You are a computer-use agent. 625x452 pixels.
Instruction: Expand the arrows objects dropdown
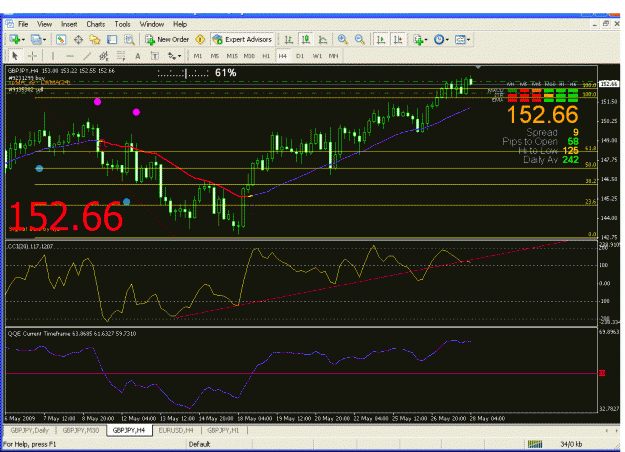(x=175, y=56)
